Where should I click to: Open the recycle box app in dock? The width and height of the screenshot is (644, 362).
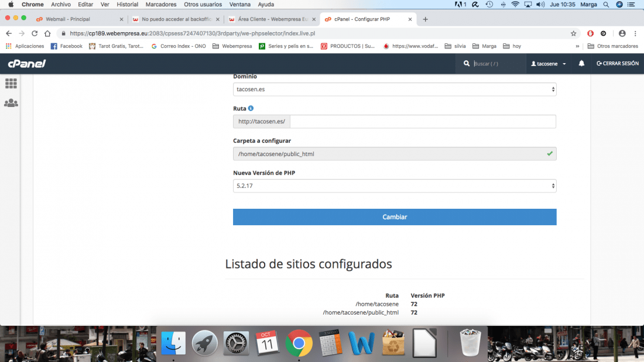pos(393,342)
